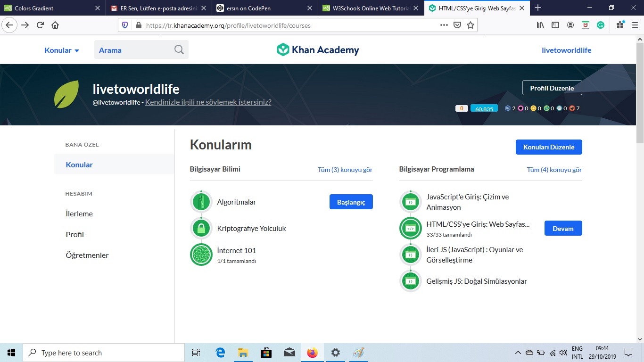Open İnternet 101 course title
This screenshot has width=644, height=362.
pos(237,250)
